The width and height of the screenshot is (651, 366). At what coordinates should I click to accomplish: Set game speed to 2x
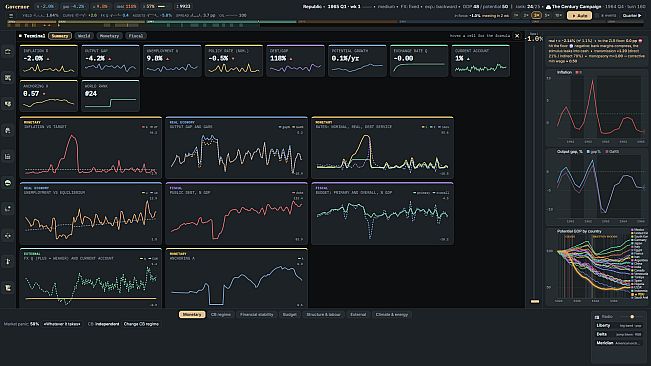click(x=526, y=15)
